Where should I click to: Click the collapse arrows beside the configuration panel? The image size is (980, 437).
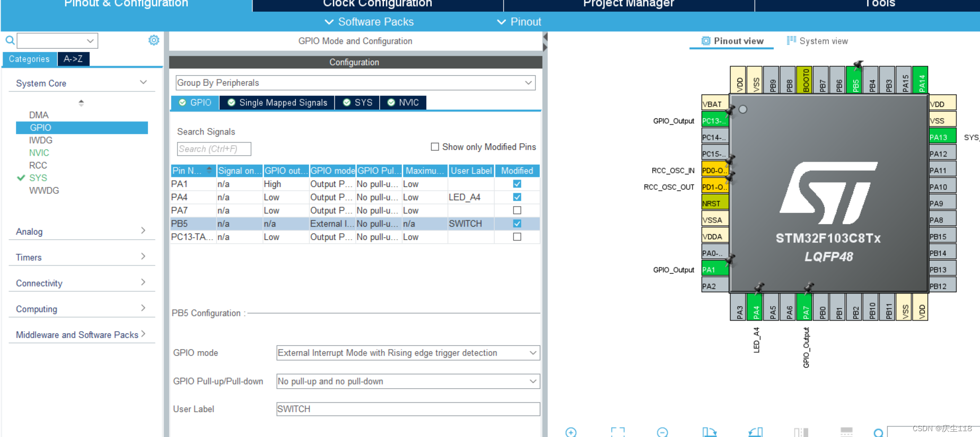click(545, 42)
